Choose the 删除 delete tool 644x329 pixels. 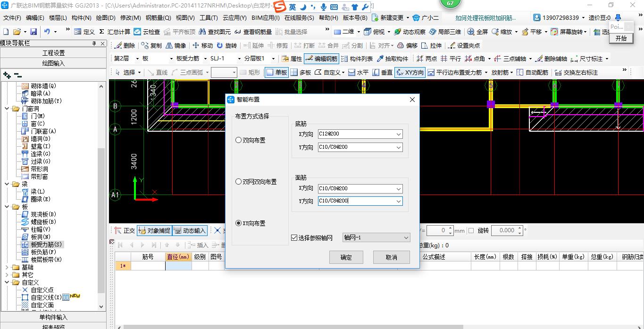coord(125,45)
